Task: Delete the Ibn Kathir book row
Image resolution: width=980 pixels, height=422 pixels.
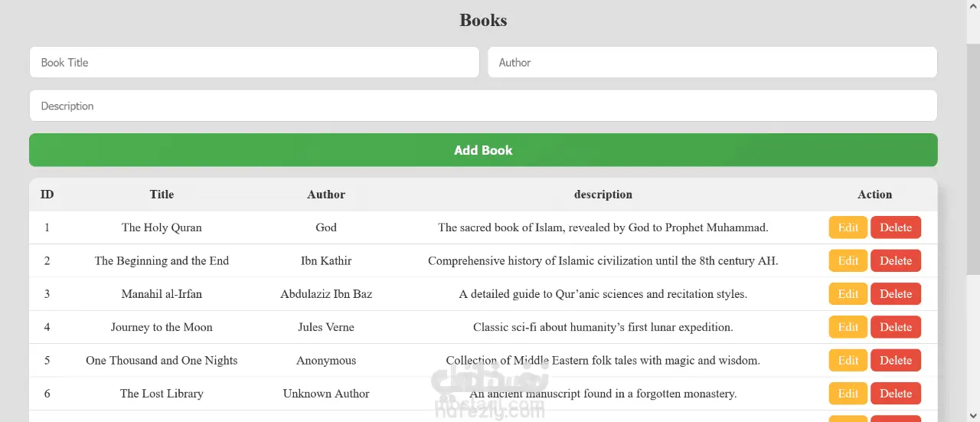Action: point(895,260)
